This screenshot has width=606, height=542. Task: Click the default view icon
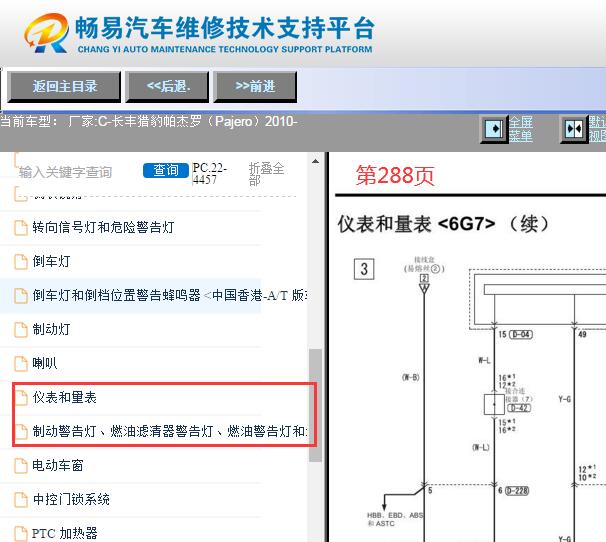(574, 129)
